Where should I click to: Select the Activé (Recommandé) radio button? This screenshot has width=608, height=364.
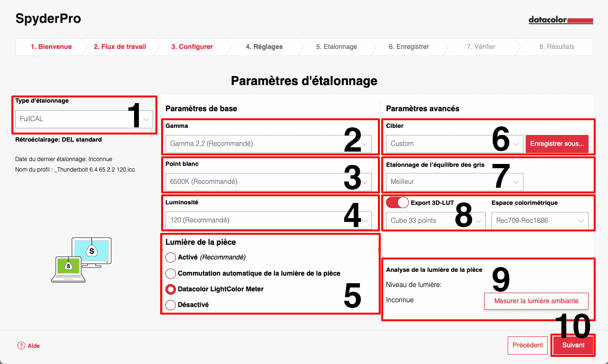pos(171,258)
